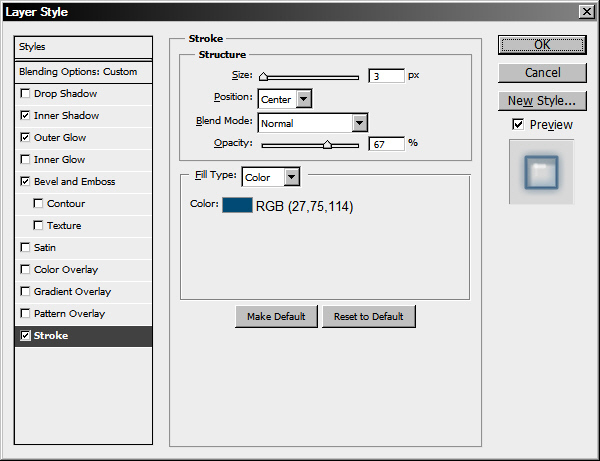The image size is (600, 461).
Task: Click the Size value input field
Action: pos(385,76)
